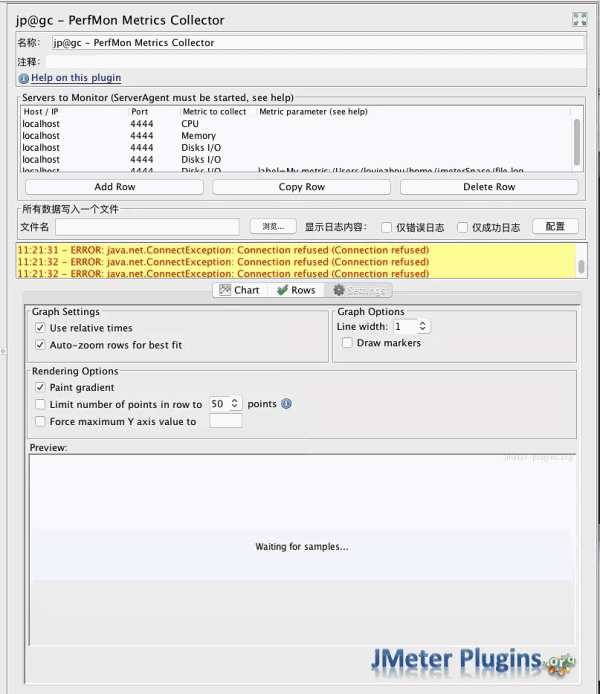Disable Use relative times checkbox
The width and height of the screenshot is (600, 694).
click(x=40, y=328)
